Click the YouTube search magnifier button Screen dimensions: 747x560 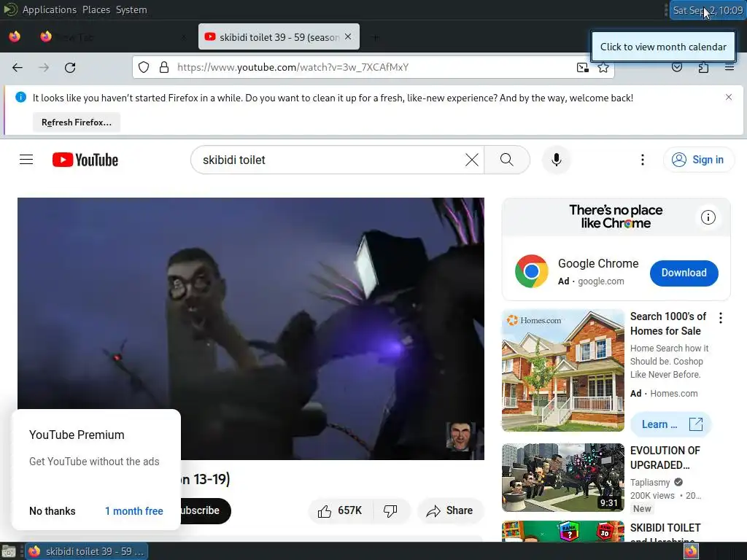507,160
